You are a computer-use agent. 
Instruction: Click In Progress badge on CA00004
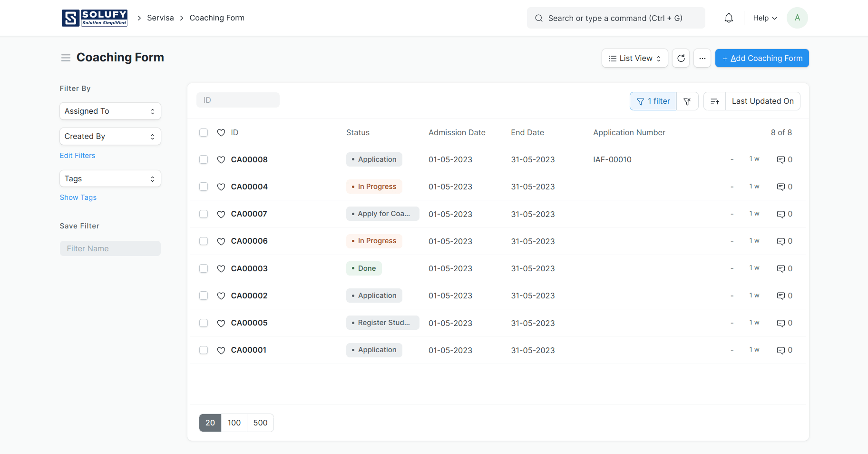[374, 187]
